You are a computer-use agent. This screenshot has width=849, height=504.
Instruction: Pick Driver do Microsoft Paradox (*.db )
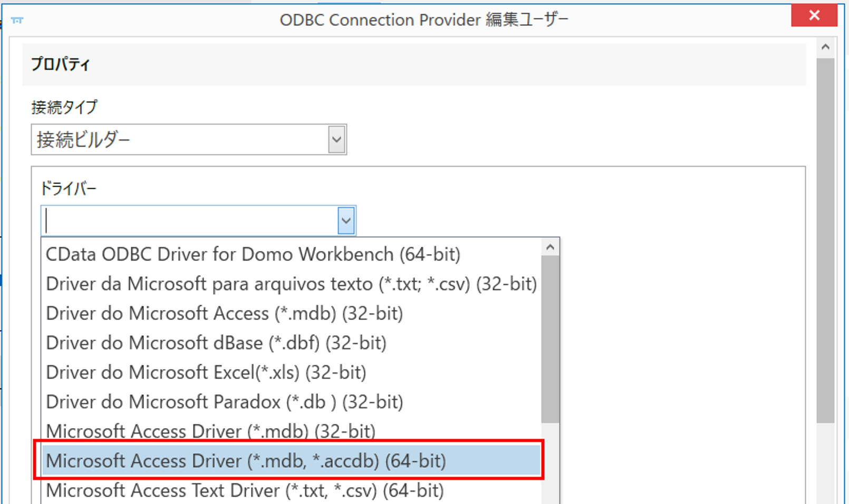pos(292,402)
